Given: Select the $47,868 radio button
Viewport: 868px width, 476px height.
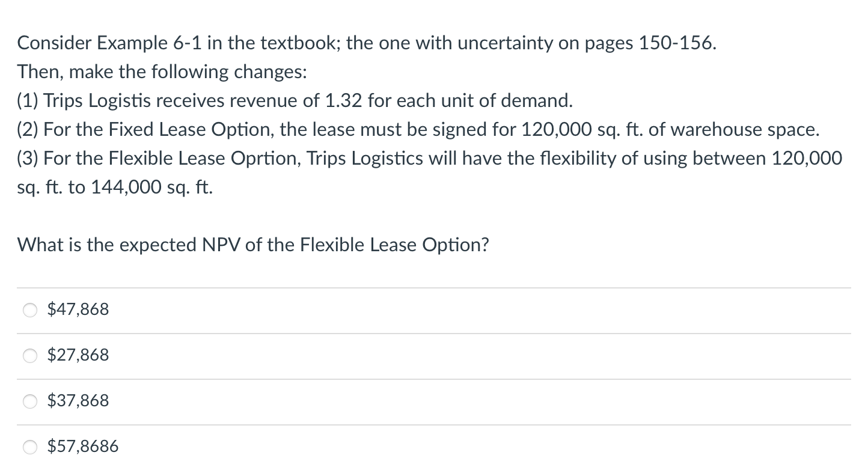Looking at the screenshot, I should pos(29,310).
